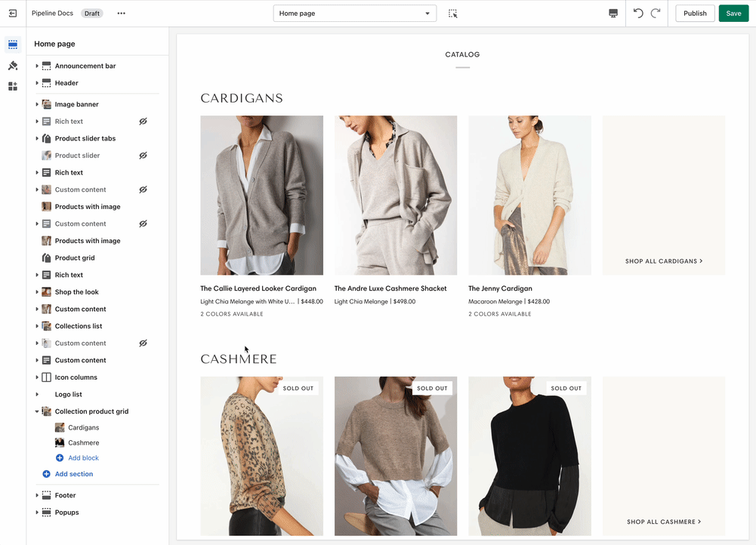
Task: Collapse the Collection product grid section
Action: [37, 412]
